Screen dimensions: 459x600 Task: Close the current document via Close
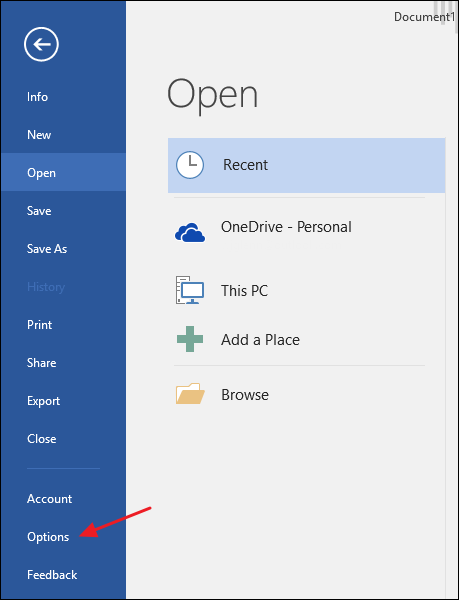pos(42,439)
